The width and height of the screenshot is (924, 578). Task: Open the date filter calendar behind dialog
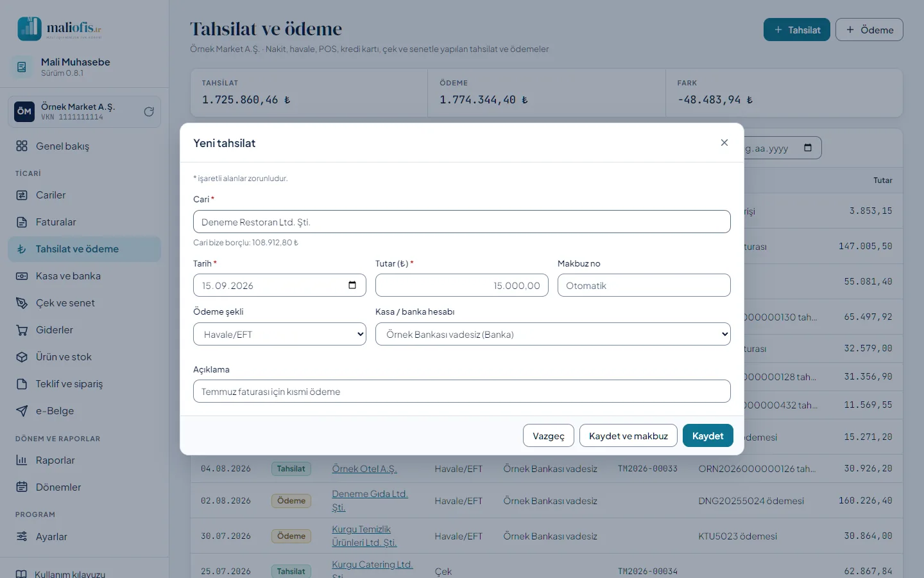point(808,148)
